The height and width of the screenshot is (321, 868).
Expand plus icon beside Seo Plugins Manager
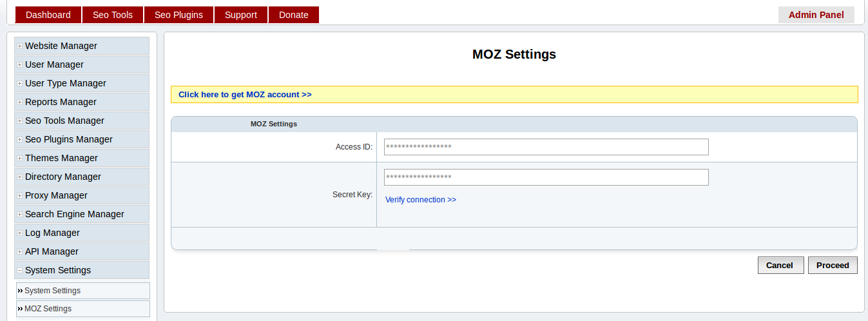coord(20,140)
